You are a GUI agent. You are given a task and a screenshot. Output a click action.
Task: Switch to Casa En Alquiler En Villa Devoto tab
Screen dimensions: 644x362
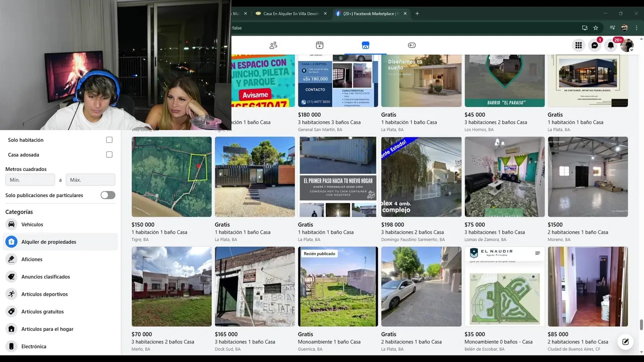tap(291, 14)
